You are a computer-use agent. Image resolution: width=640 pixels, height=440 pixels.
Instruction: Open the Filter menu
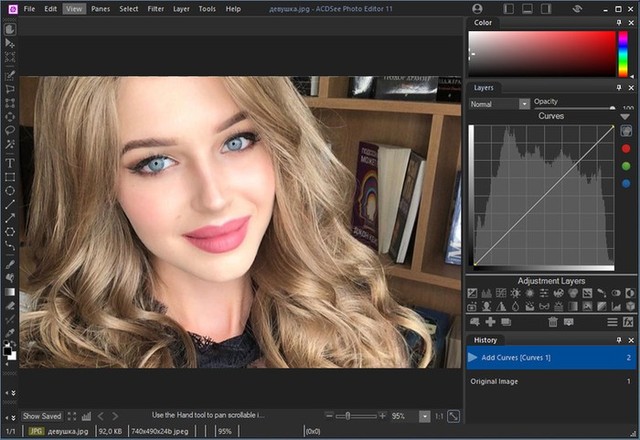(156, 8)
